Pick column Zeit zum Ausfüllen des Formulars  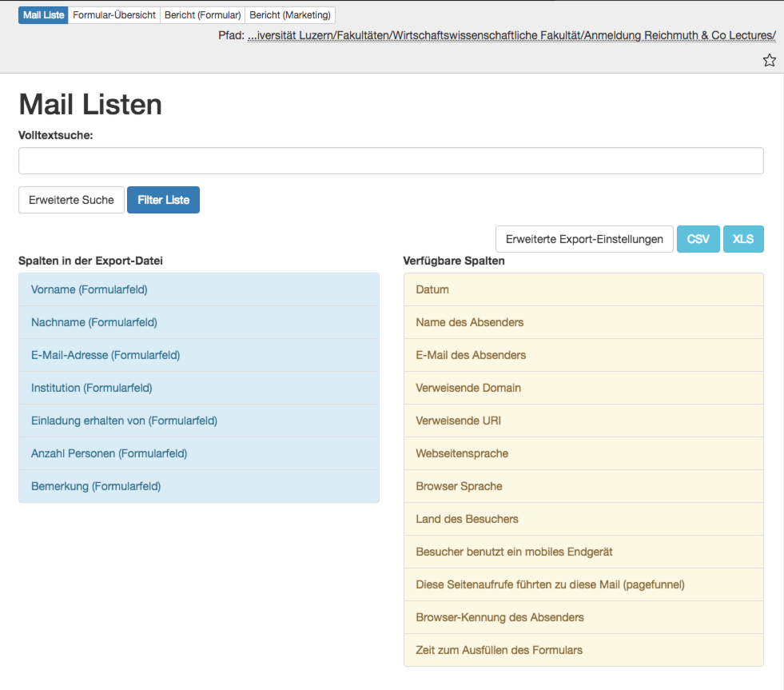(x=583, y=650)
